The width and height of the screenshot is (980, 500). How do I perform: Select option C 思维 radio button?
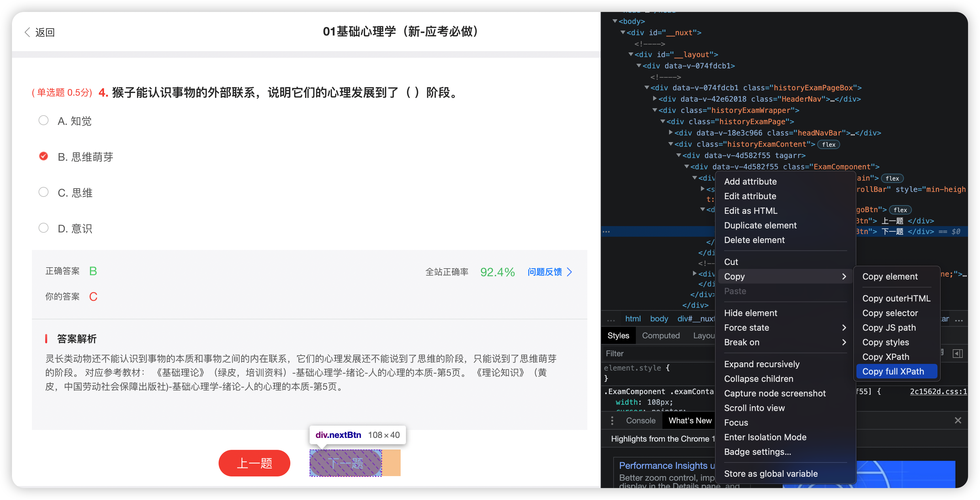click(44, 192)
